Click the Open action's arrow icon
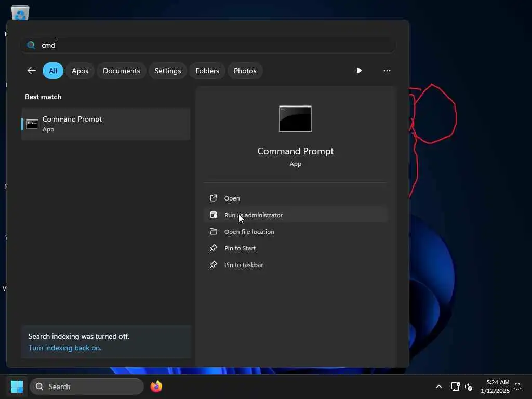Screen dimensions: 532x399 214,198
